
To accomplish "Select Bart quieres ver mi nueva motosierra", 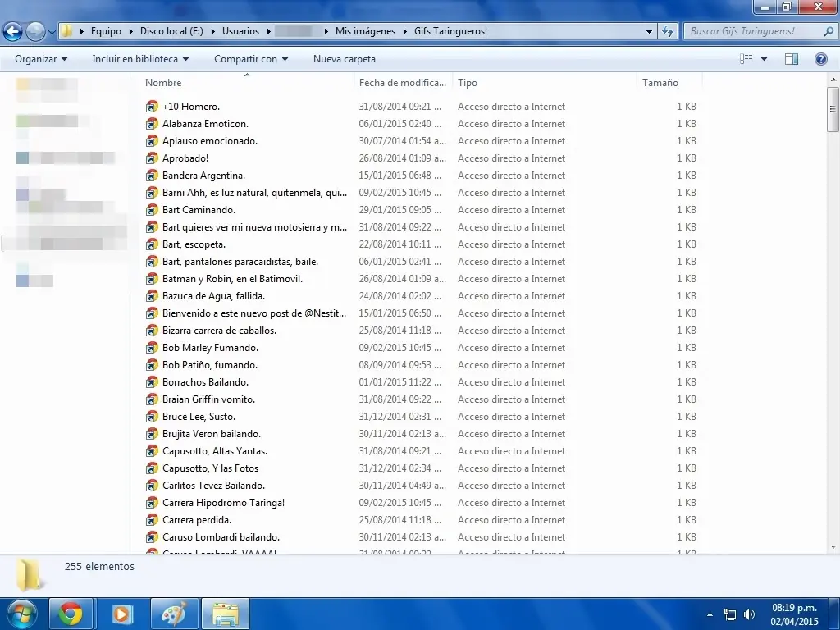I will click(254, 227).
